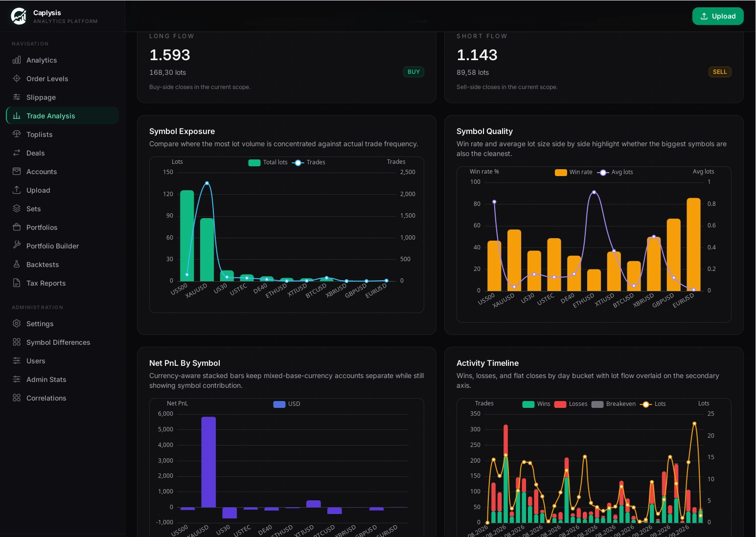Open Sets in the sidebar

coord(62,209)
